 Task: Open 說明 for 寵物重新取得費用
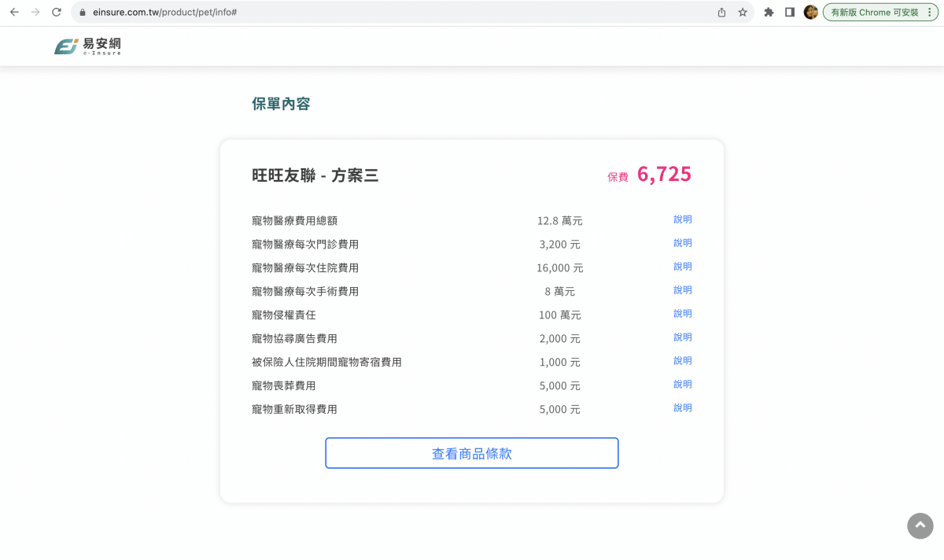[x=682, y=408]
